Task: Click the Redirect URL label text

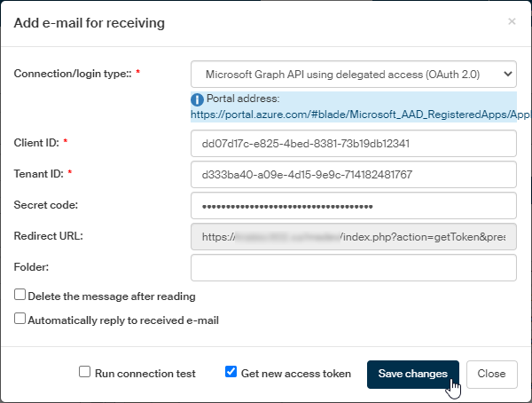Action: [x=49, y=236]
